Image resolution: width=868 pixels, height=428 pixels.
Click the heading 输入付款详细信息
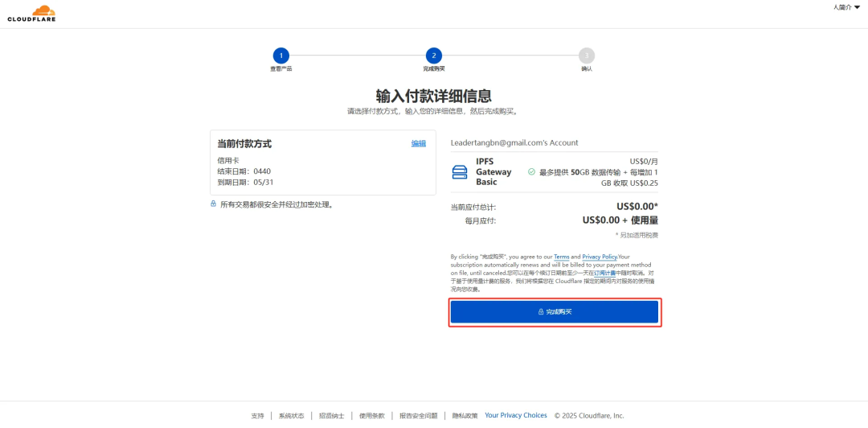[x=433, y=96]
